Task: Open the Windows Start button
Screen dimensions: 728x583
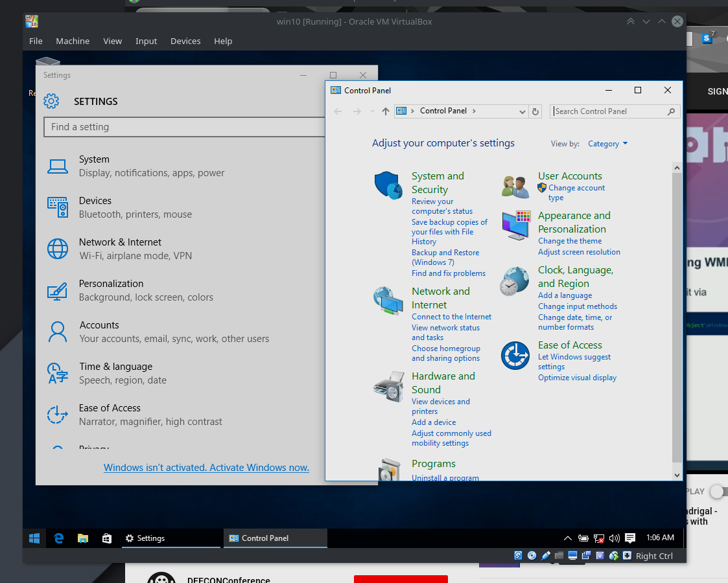Action: click(34, 538)
